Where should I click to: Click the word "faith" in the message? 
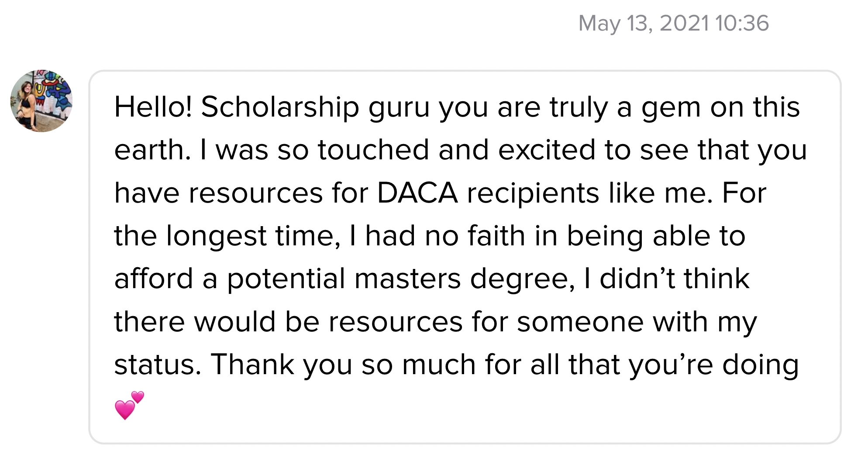(496, 236)
